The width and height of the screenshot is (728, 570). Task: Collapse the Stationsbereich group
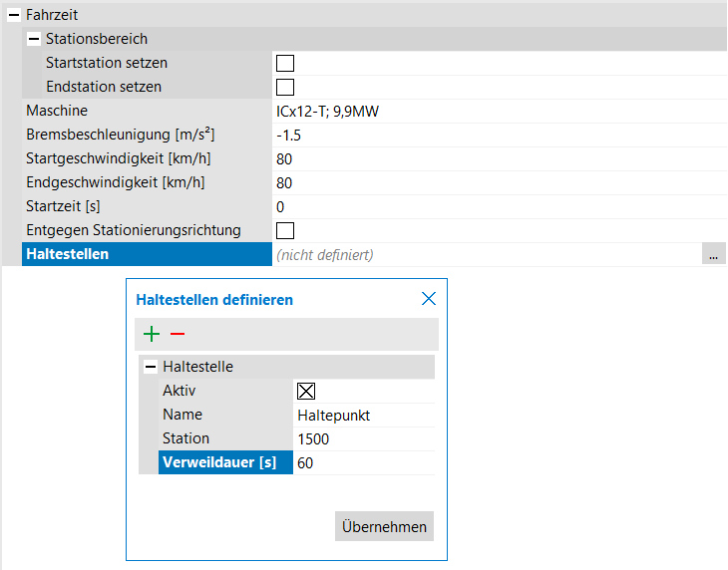pyautogui.click(x=34, y=39)
